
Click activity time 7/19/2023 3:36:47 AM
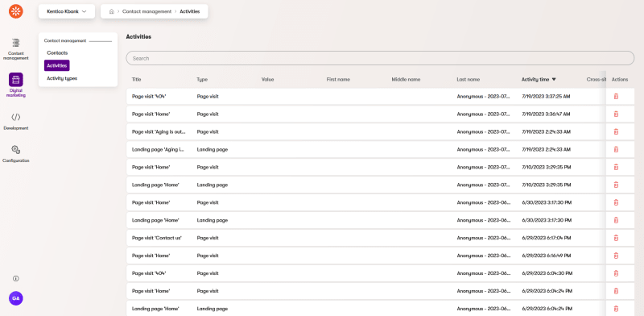(x=546, y=114)
